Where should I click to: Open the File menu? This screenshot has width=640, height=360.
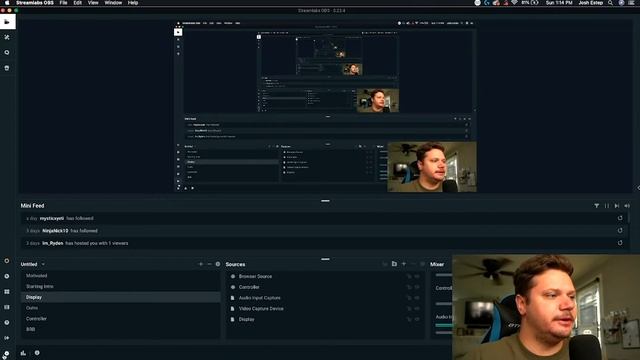(x=63, y=3)
